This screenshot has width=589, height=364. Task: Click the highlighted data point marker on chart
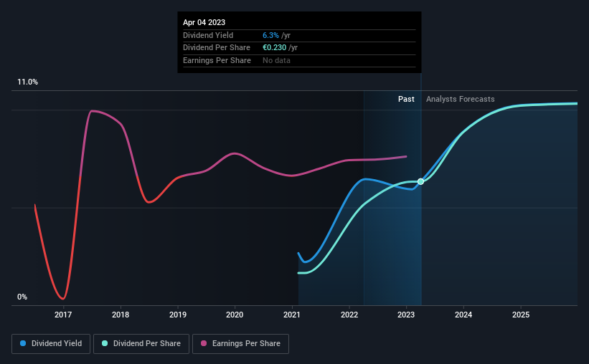pyautogui.click(x=420, y=181)
